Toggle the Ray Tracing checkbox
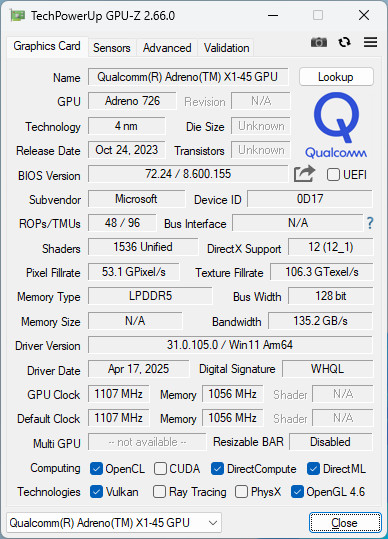The height and width of the screenshot is (539, 388). coord(159,492)
